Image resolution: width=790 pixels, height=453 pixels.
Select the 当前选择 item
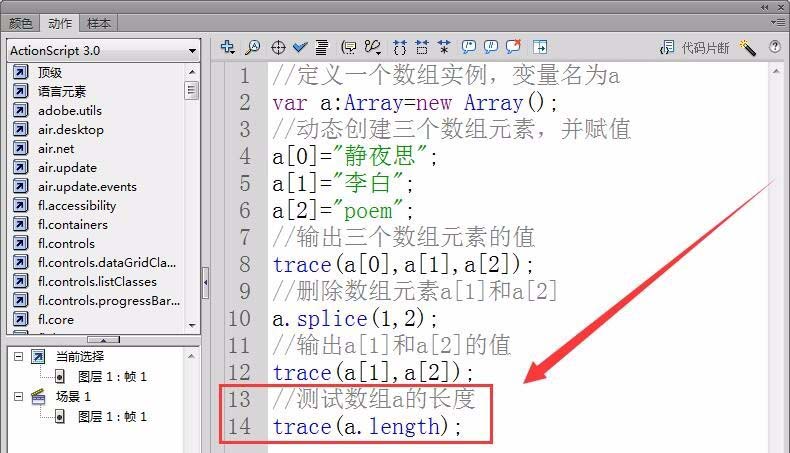[x=80, y=357]
